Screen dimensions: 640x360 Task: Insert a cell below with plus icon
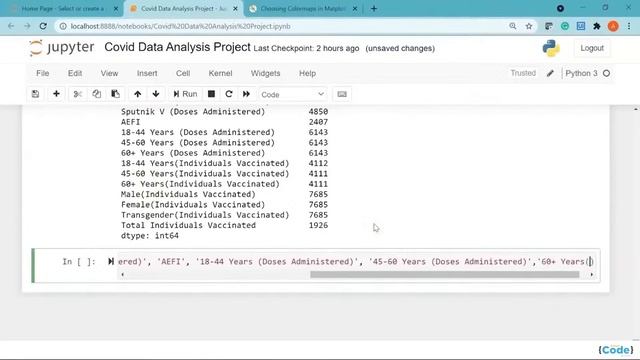[x=56, y=94]
